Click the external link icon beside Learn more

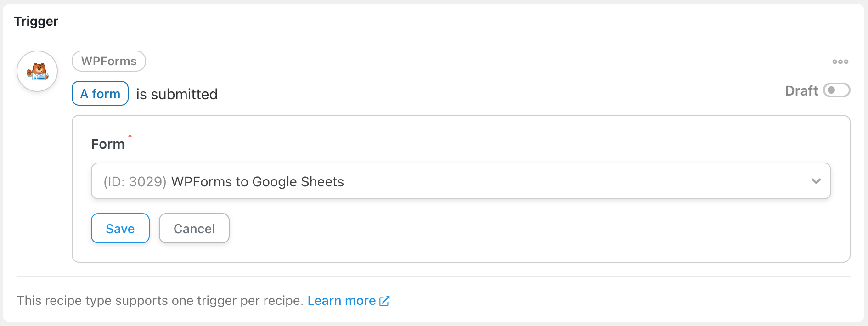tap(384, 301)
